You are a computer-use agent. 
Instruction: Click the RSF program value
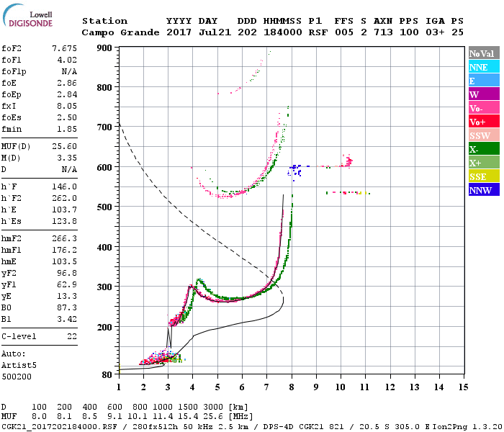point(318,32)
